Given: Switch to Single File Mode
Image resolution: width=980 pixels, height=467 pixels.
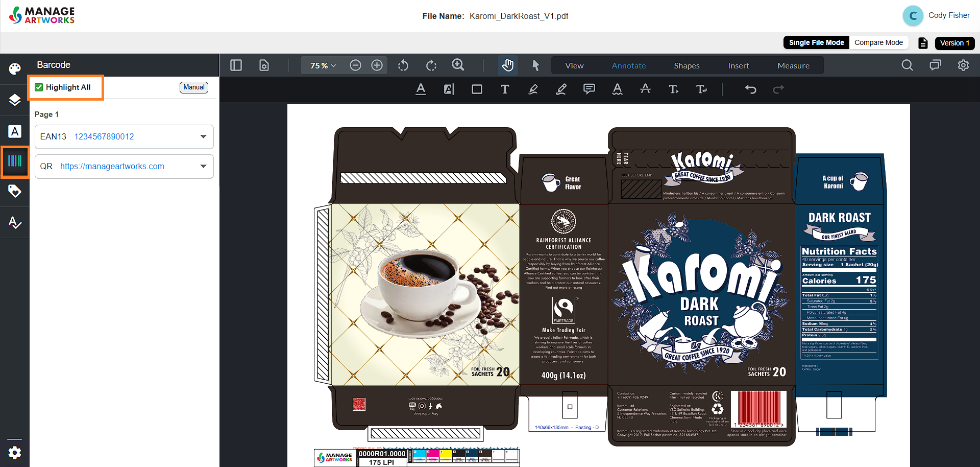Looking at the screenshot, I should tap(816, 42).
